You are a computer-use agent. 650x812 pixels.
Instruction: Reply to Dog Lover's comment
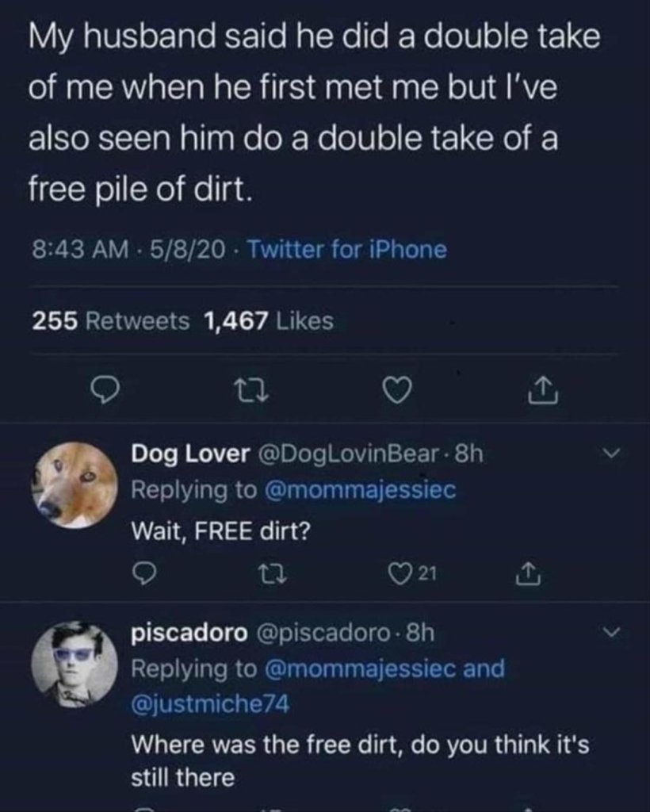[x=141, y=573]
